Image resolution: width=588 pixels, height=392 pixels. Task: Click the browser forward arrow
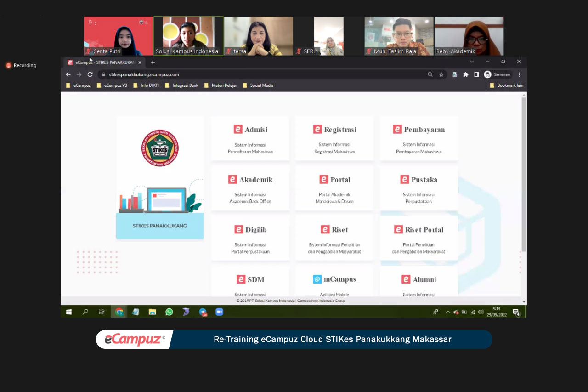click(x=79, y=74)
